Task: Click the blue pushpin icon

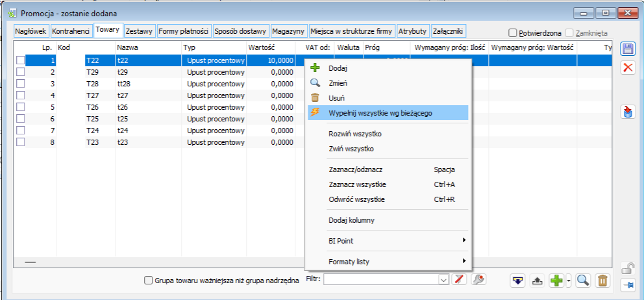Action: (x=627, y=284)
